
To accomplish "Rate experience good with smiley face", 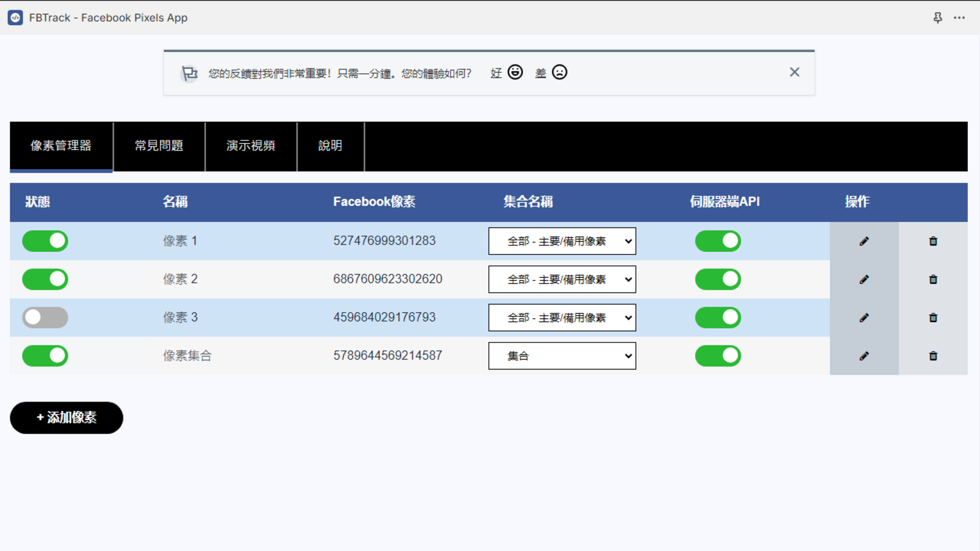I will click(515, 72).
